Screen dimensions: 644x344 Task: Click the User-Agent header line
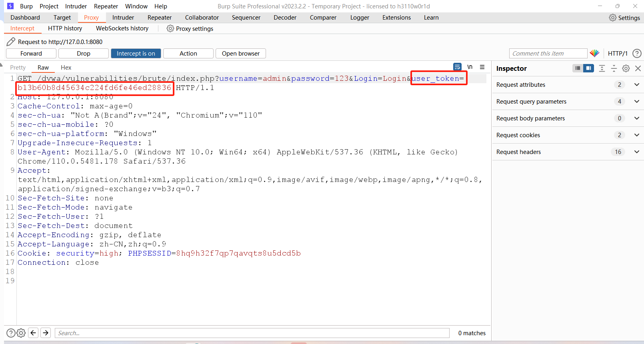(x=238, y=156)
